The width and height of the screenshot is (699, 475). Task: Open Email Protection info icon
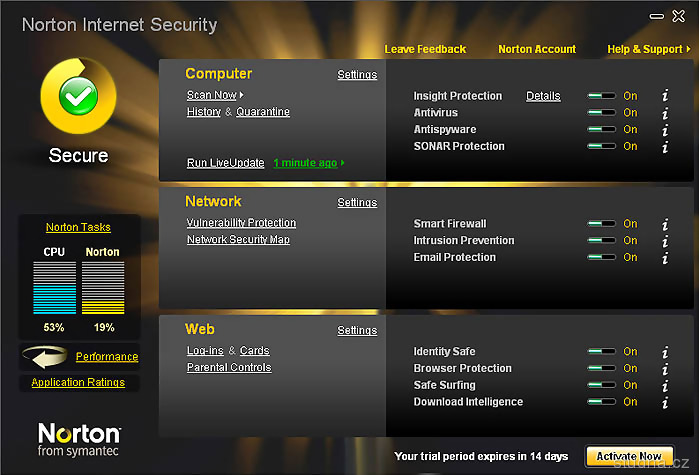[665, 258]
